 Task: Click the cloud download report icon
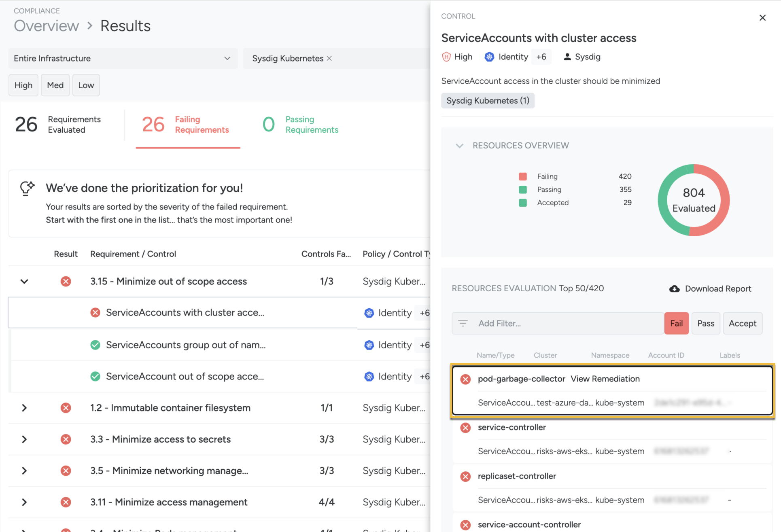coord(674,289)
